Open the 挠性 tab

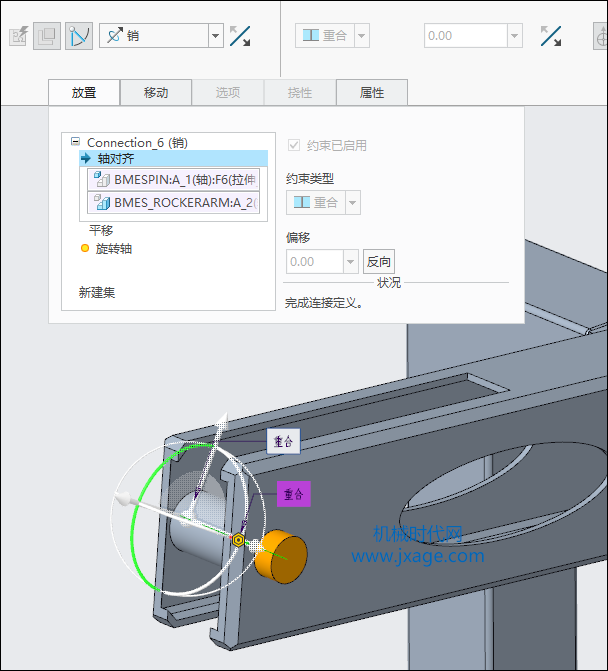(300, 92)
